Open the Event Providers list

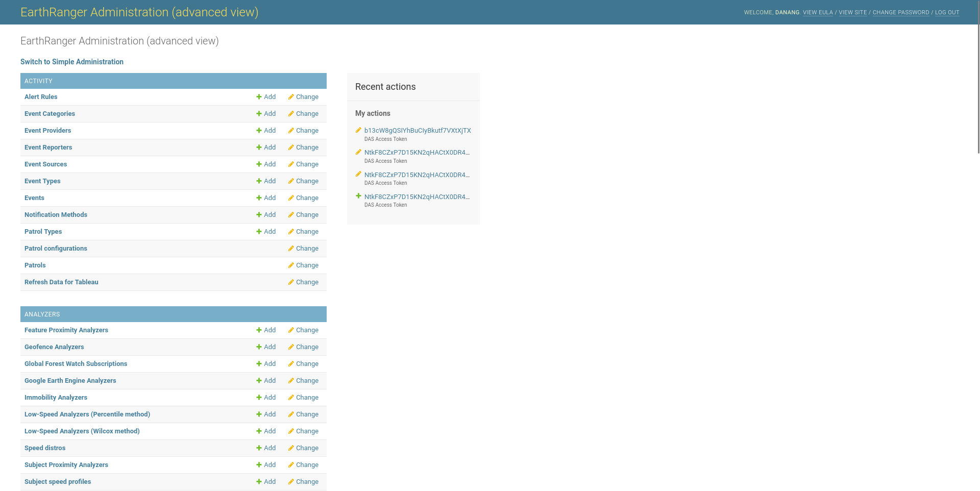tap(47, 131)
